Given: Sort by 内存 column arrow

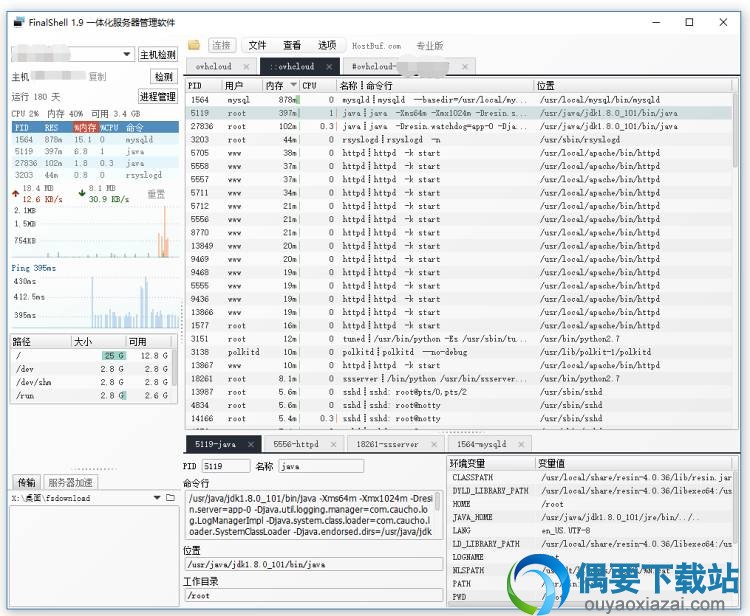Looking at the screenshot, I should (293, 85).
